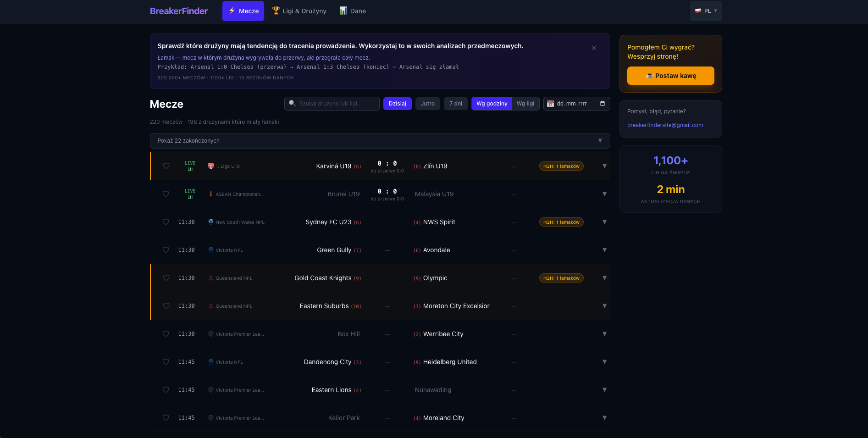Expand the Eastern Suburbs vs Moreton City row

[604, 306]
